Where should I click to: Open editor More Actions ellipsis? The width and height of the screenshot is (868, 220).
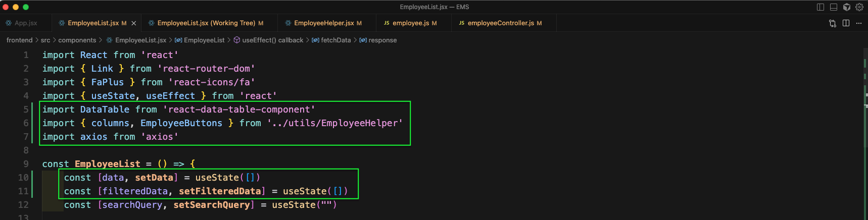pyautogui.click(x=859, y=23)
